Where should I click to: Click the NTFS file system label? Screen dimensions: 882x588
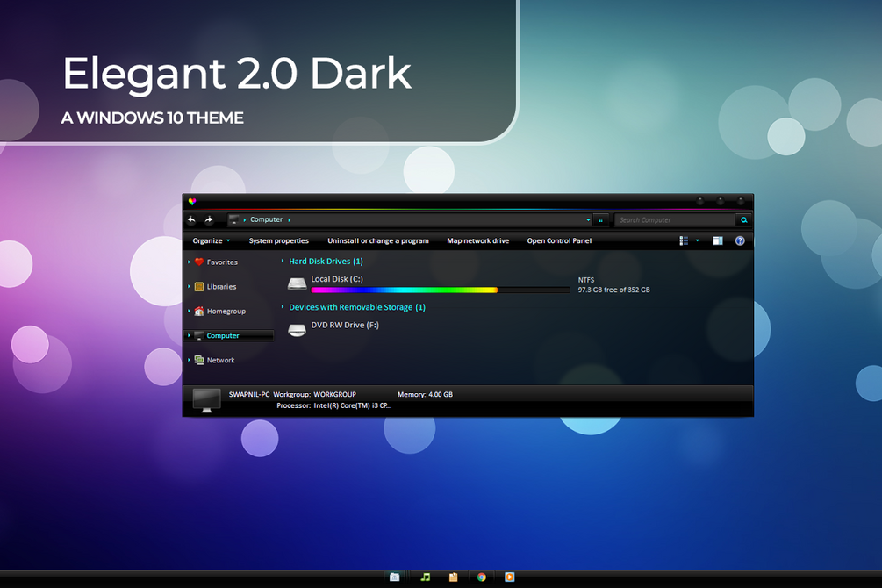click(x=586, y=280)
